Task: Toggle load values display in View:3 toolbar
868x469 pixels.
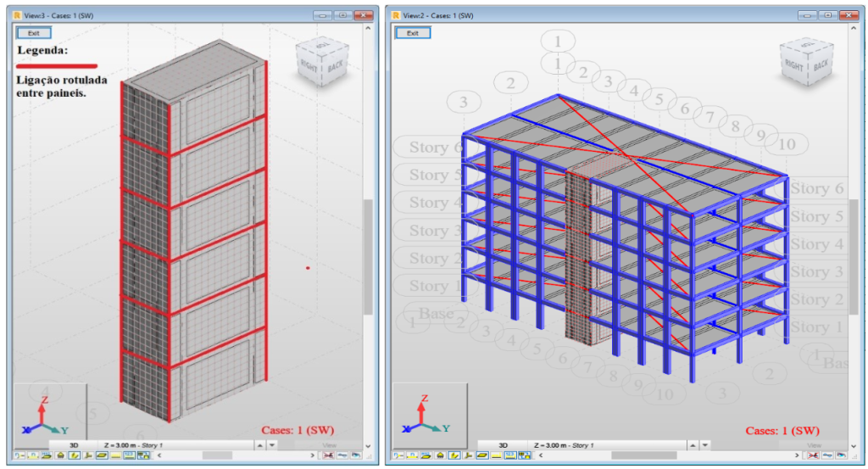Action: (x=130, y=455)
